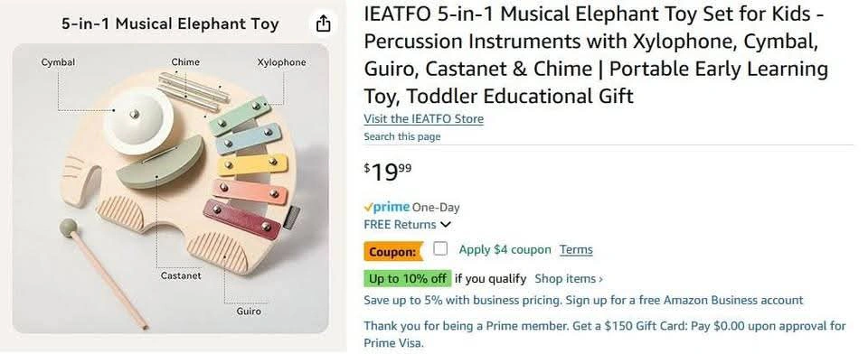Visit the IEATFO Store link
The width and height of the screenshot is (868, 354).
coord(423,119)
